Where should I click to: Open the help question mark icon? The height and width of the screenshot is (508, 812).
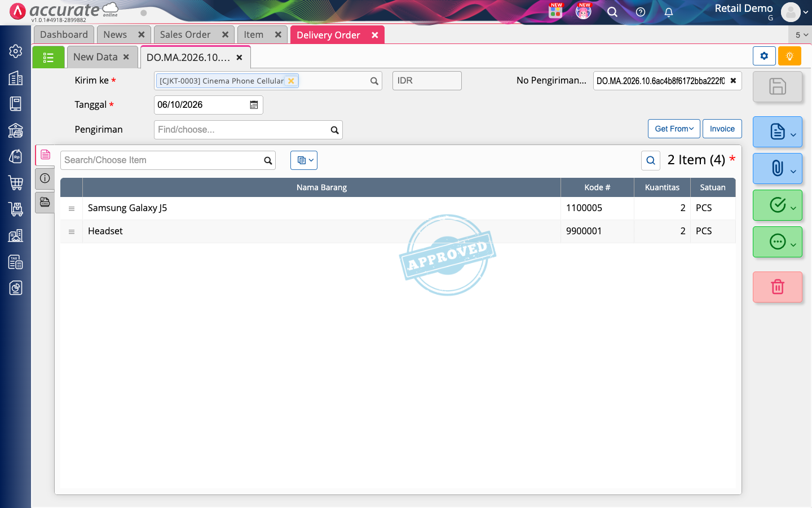(x=641, y=12)
